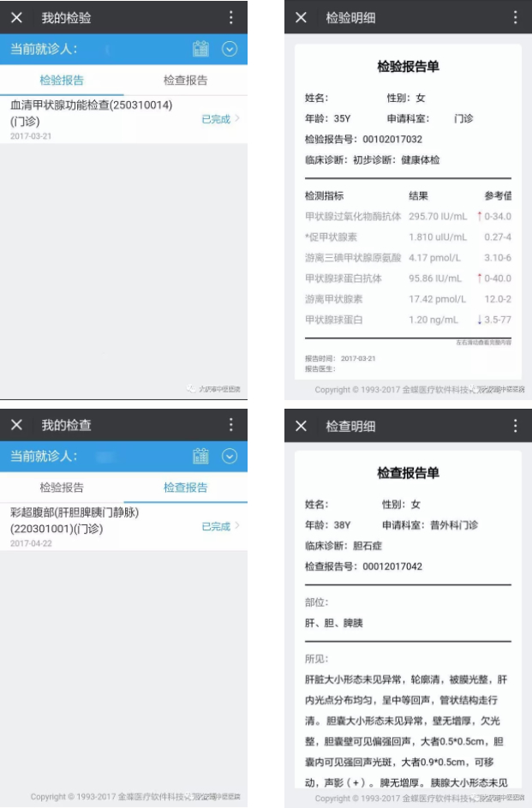532x808 pixels.
Task: Open three-dot menu in 我的检查 header
Action: (230, 425)
